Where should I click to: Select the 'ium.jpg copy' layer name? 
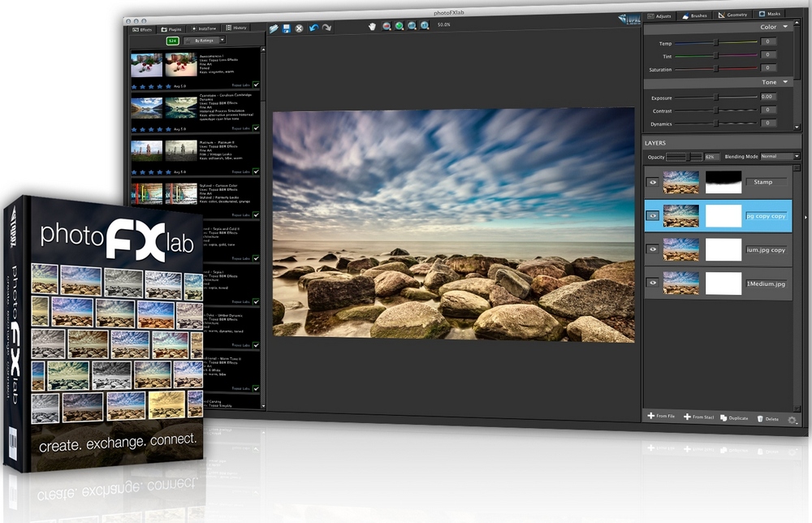(766, 249)
